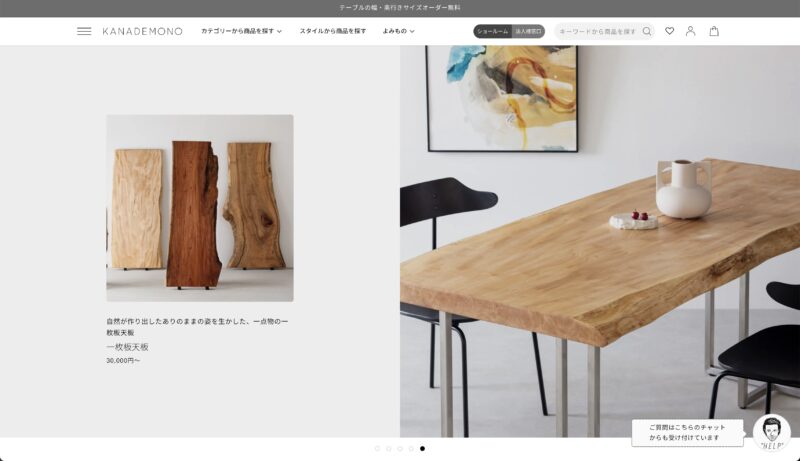Click the wood slabs product thumbnail
This screenshot has width=800, height=461.
pos(199,208)
